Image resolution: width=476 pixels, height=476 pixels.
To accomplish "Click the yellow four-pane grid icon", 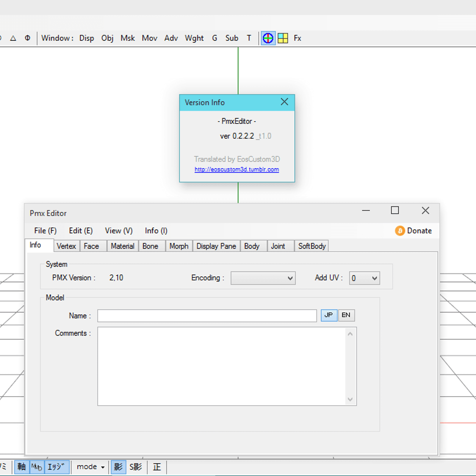I will pos(283,38).
